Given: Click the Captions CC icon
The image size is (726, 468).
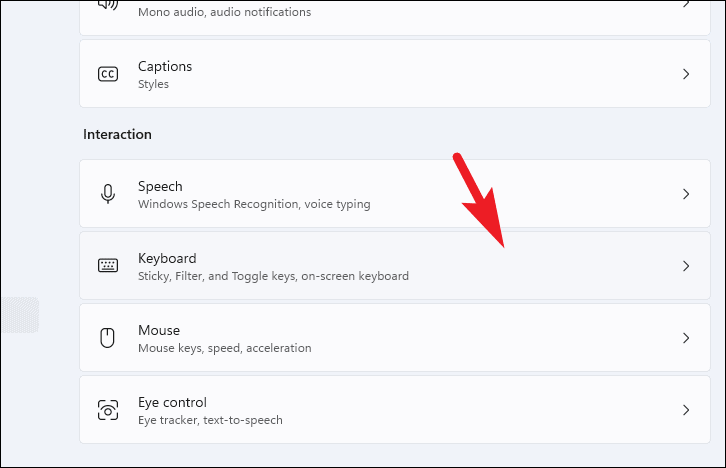Looking at the screenshot, I should click(x=108, y=74).
